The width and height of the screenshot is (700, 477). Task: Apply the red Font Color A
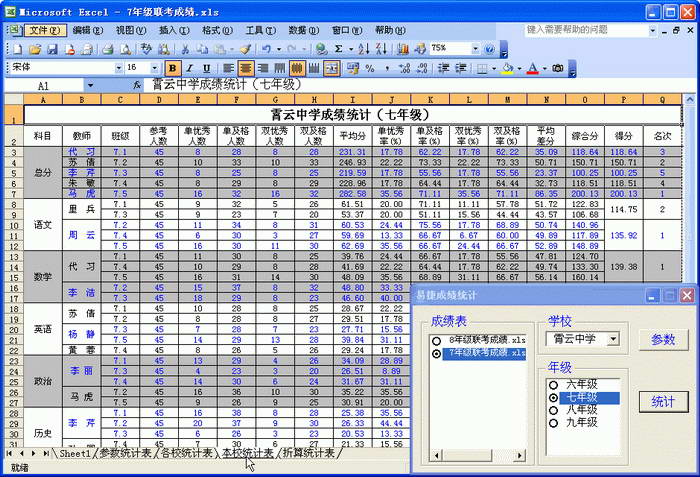tap(533, 68)
